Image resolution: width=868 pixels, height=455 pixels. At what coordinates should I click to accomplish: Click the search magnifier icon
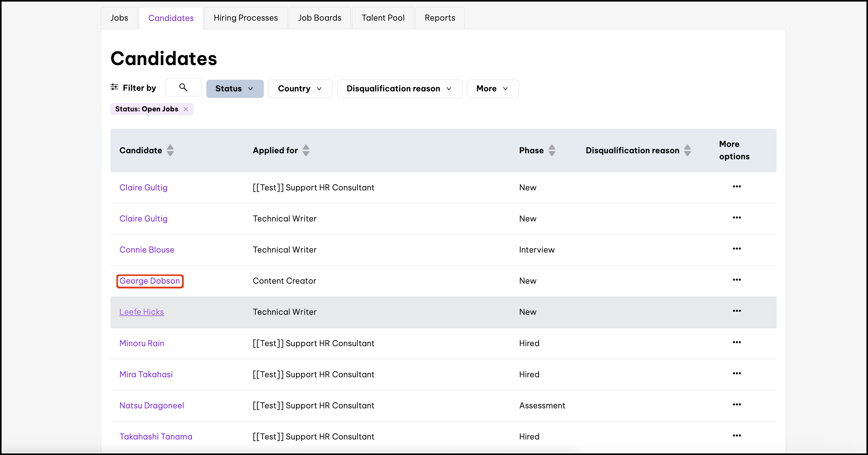point(183,88)
